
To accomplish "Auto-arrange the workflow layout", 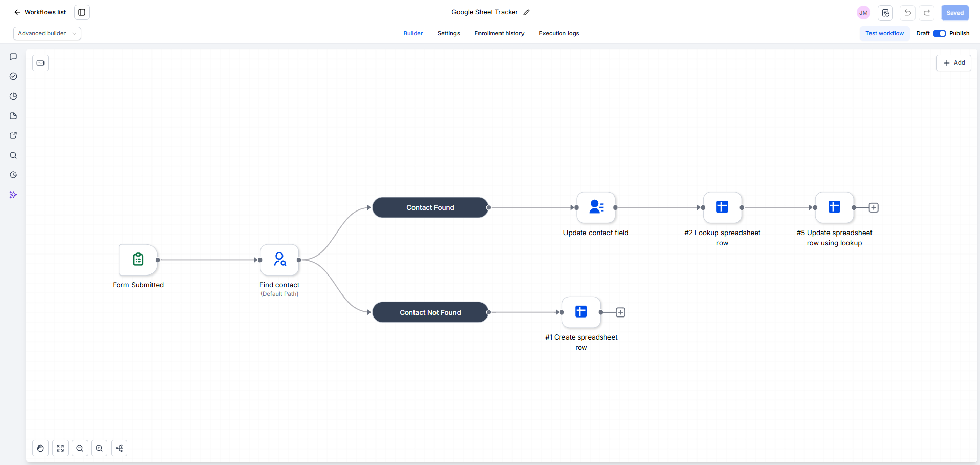I will tap(119, 448).
